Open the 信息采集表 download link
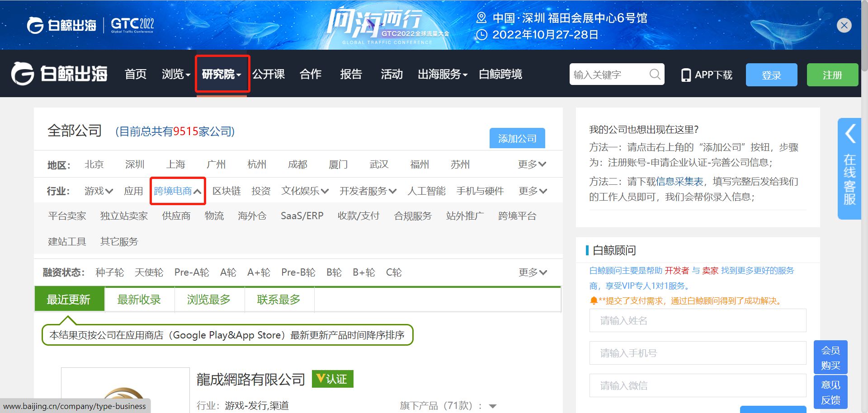 679,182
